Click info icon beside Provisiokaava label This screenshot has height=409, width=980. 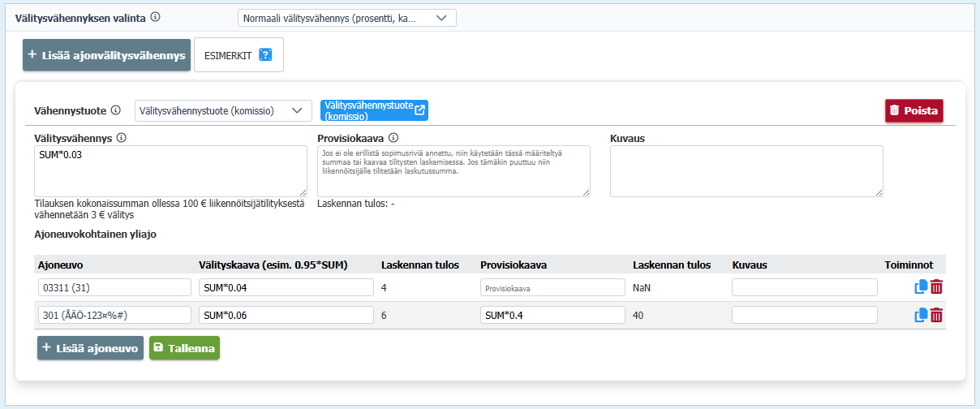393,138
